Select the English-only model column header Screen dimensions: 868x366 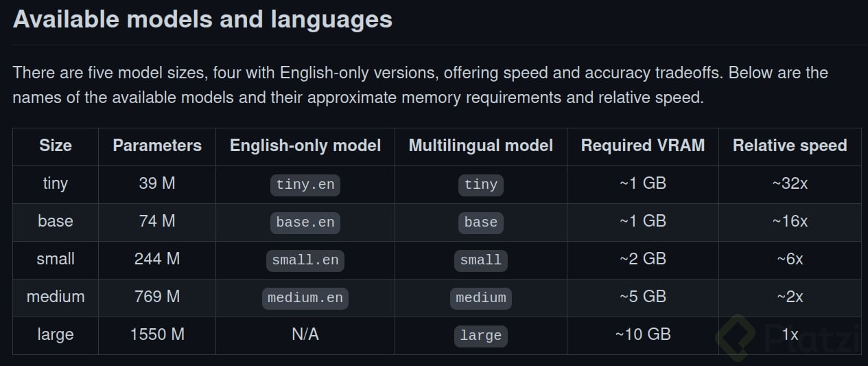pyautogui.click(x=305, y=146)
